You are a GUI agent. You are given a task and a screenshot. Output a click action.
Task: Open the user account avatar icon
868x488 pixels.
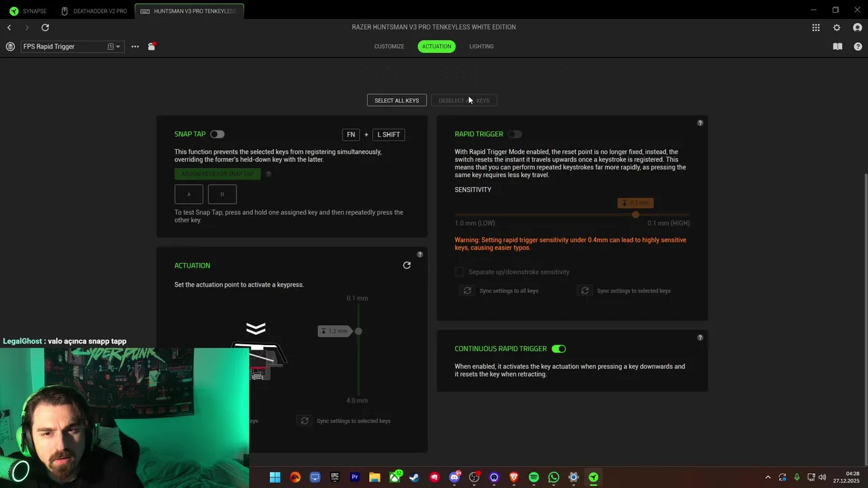pyautogui.click(x=857, y=27)
